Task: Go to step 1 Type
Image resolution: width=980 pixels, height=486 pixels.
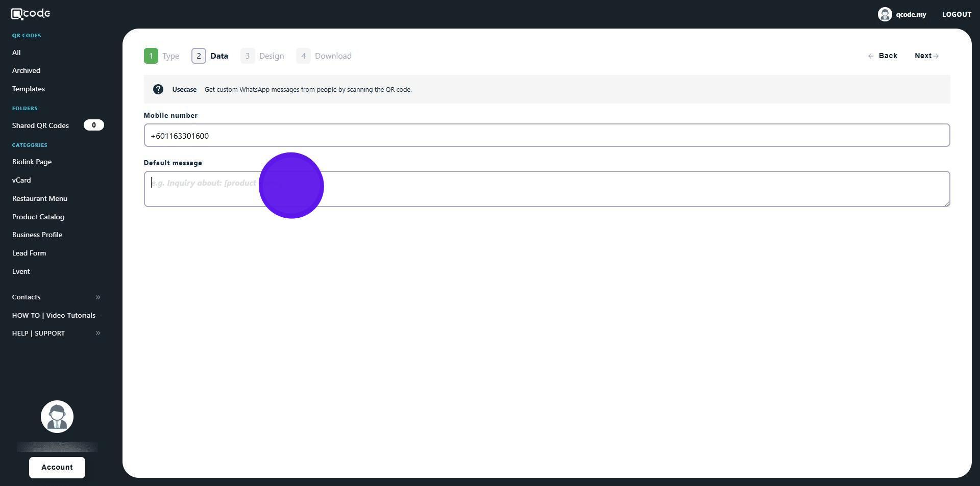Action: pyautogui.click(x=162, y=56)
